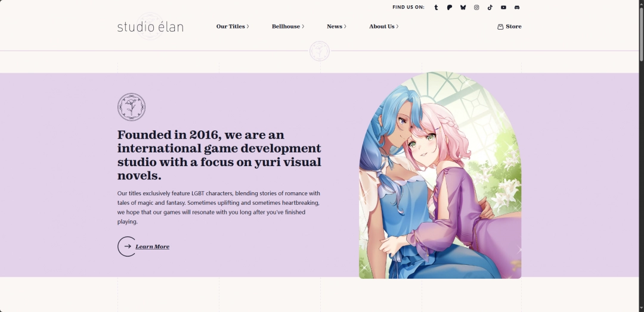This screenshot has height=312, width=644.
Task: Click the Patreon icon in header
Action: [x=450, y=8]
